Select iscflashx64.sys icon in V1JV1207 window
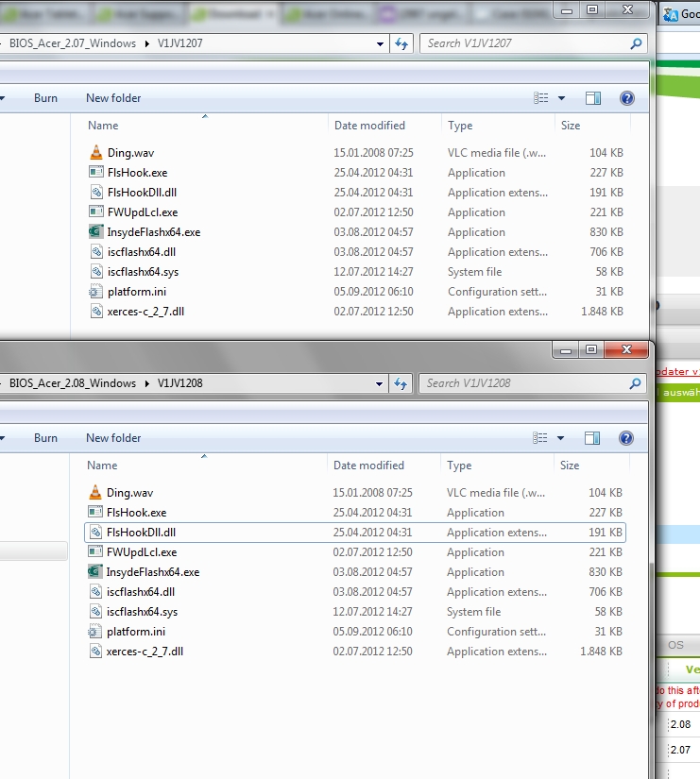The image size is (700, 779). point(97,272)
